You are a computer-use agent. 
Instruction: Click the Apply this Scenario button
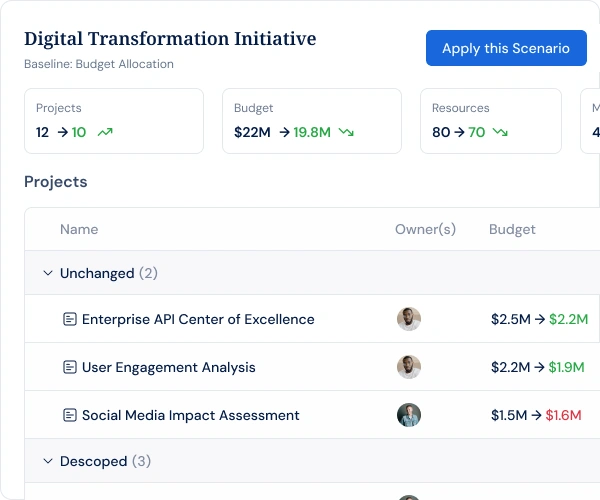pyautogui.click(x=506, y=48)
